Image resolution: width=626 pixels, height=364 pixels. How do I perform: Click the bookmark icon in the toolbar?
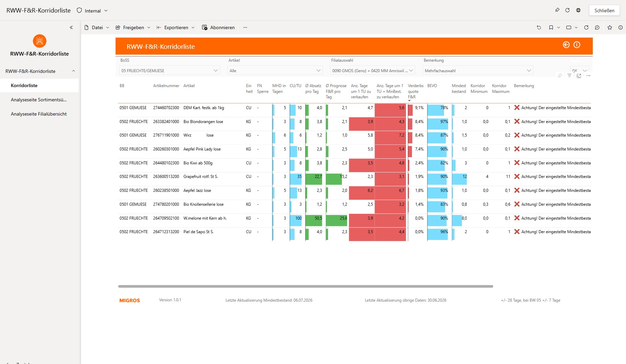point(551,27)
